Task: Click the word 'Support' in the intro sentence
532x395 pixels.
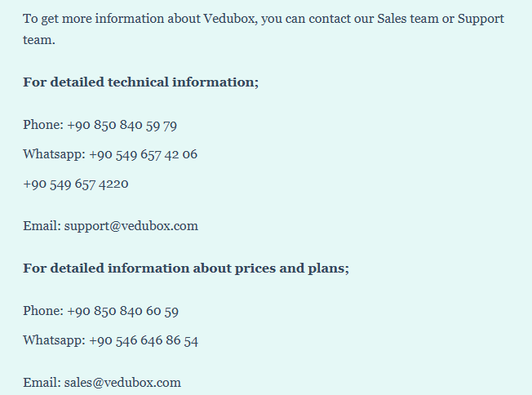Action: click(481, 20)
